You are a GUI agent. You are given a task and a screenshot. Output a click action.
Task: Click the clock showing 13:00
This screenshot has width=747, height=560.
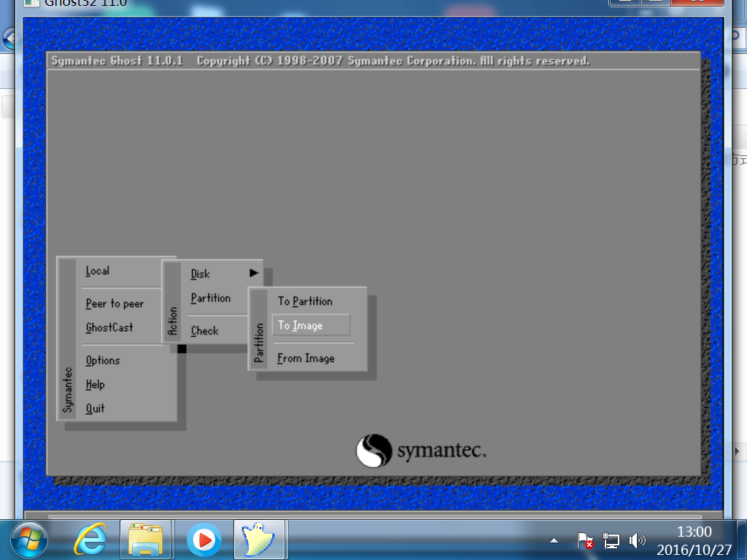click(694, 532)
